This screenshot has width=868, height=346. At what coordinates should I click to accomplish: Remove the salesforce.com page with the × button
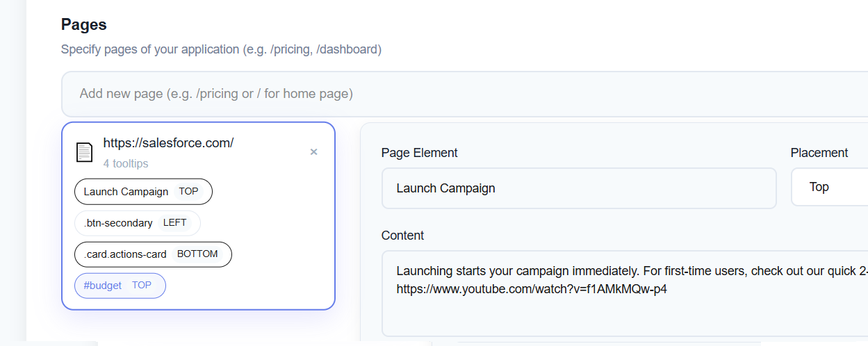pos(313,152)
